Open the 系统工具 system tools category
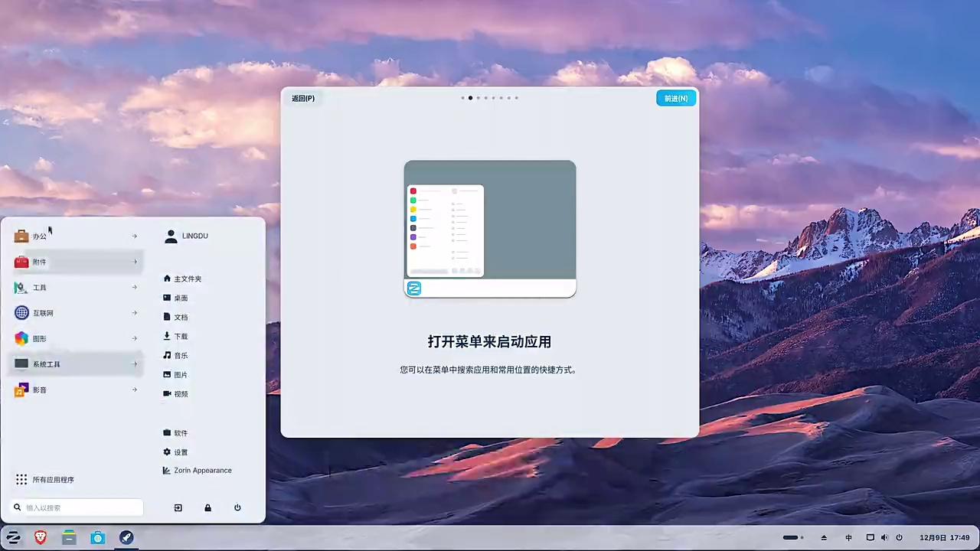The image size is (980, 551). pos(77,364)
